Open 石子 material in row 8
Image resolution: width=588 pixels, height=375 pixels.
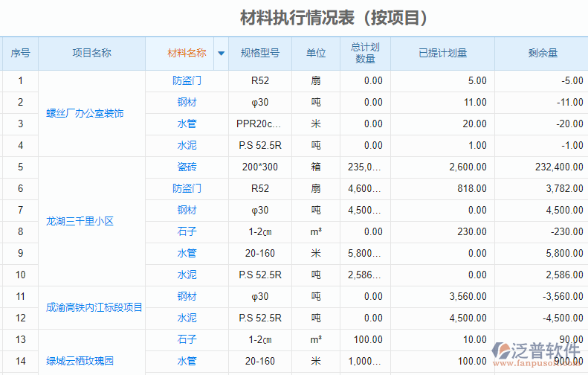click(x=187, y=232)
